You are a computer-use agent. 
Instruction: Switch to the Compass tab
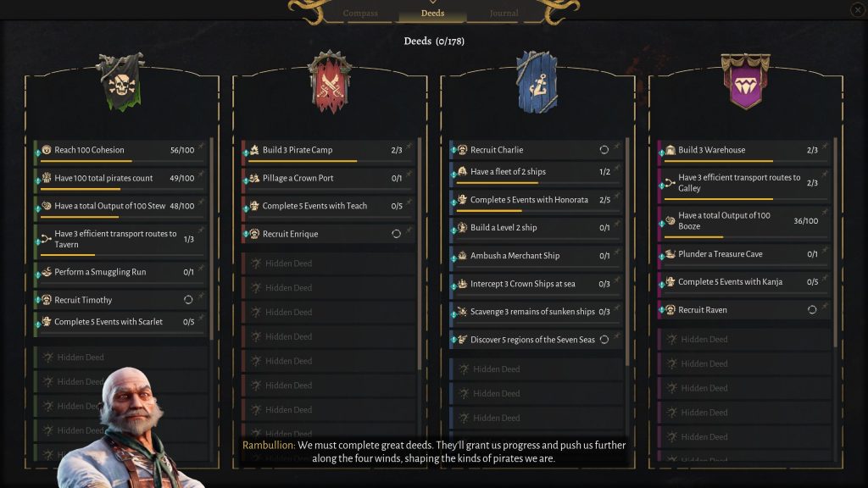[x=359, y=14]
